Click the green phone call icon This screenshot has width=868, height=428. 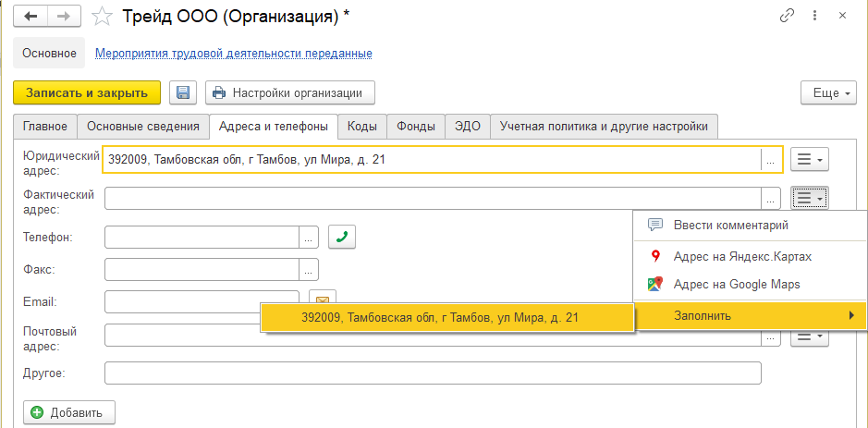[342, 238]
